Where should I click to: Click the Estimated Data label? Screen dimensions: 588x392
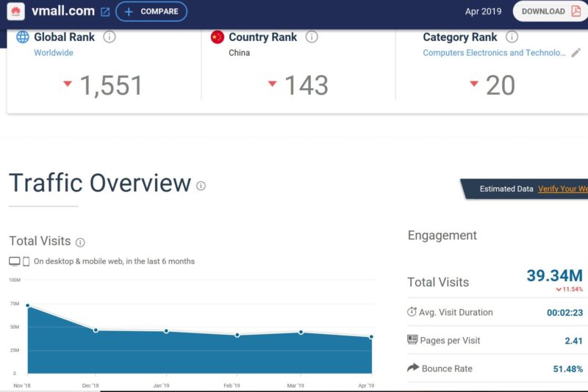[x=506, y=189]
